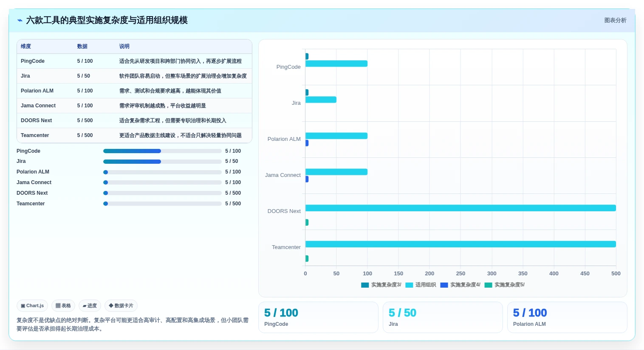Click the Jama Connect progress bar
This screenshot has height=350, width=644.
click(x=162, y=182)
